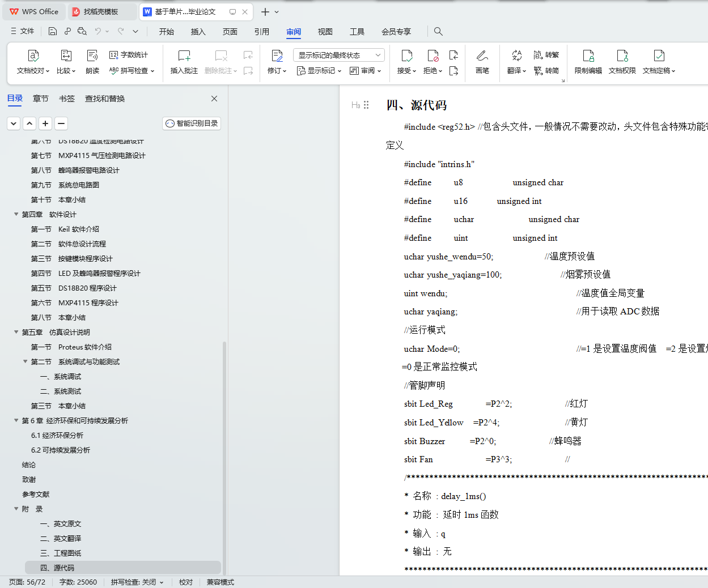708x588 pixels.
Task: Jump to 第五节 DS18B20 程序设计
Action: point(74,288)
